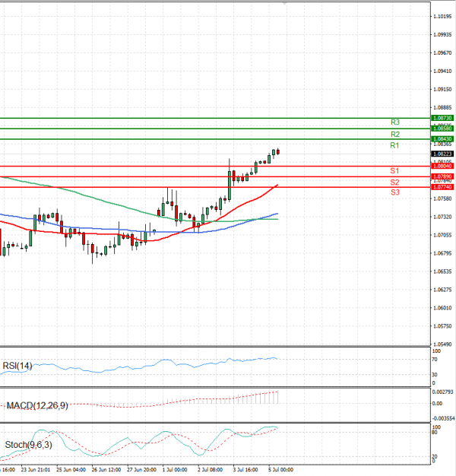456x476 pixels.
Task: Click the latest red candlestick on chart
Action: pos(278,151)
